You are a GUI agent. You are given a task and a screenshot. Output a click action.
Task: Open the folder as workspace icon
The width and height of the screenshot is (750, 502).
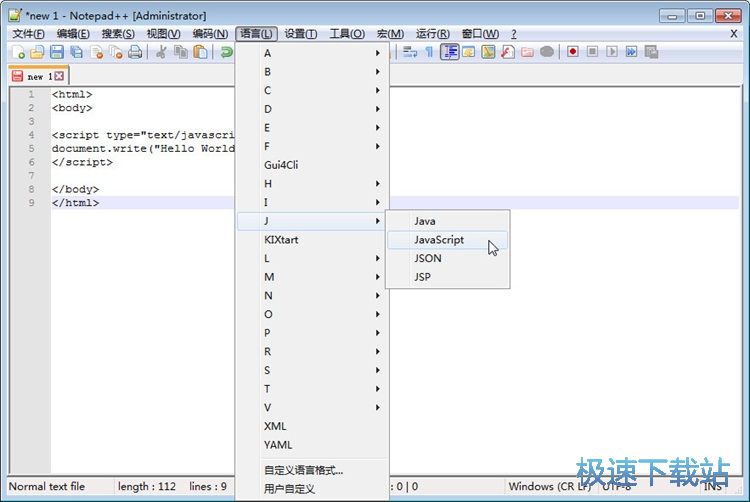pyautogui.click(x=528, y=52)
